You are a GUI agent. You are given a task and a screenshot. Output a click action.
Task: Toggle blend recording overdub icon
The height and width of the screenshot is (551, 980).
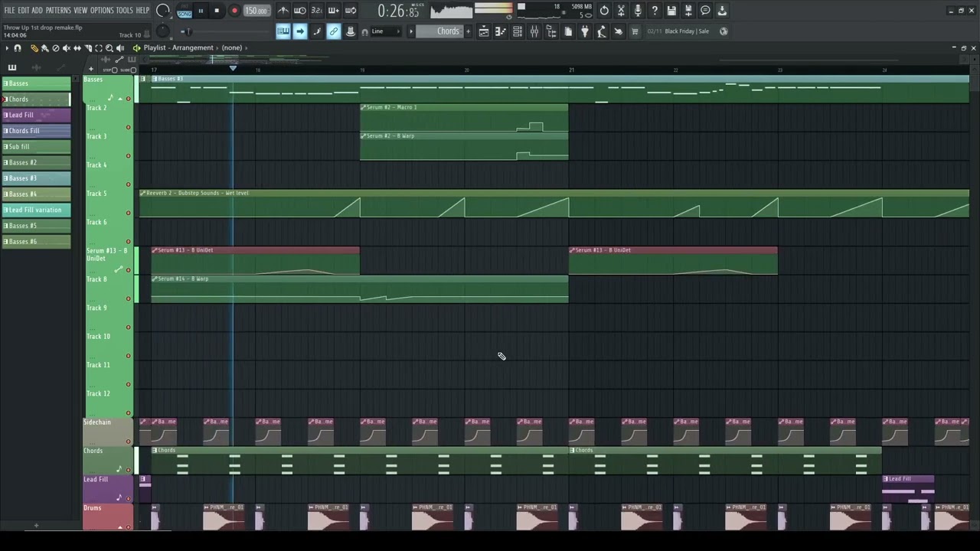[334, 11]
